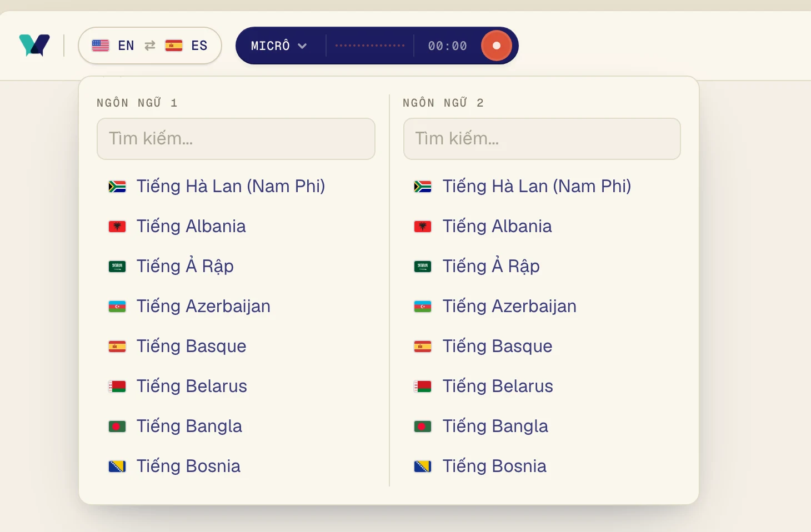Choose Tiếng Ả Rập in Ngôn ngữ 1

pos(236,266)
